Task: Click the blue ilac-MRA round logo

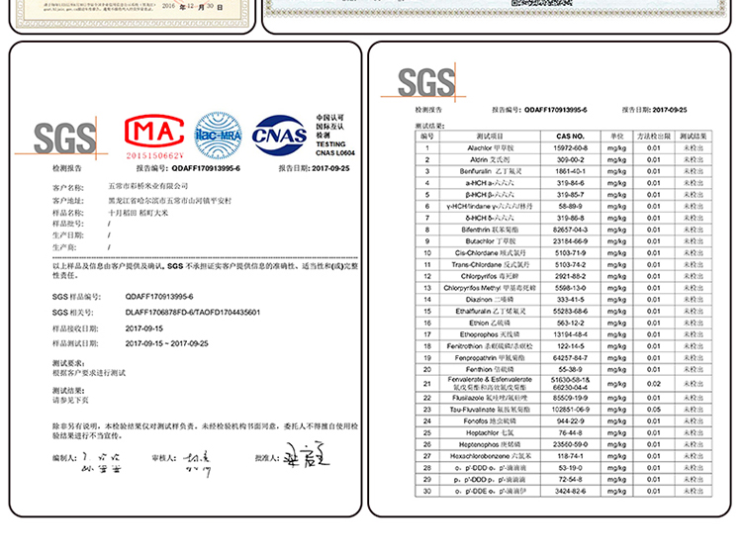Action: click(x=219, y=136)
